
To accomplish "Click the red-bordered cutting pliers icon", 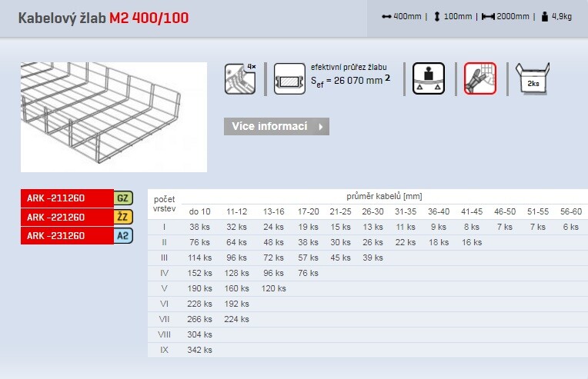I will tap(479, 78).
